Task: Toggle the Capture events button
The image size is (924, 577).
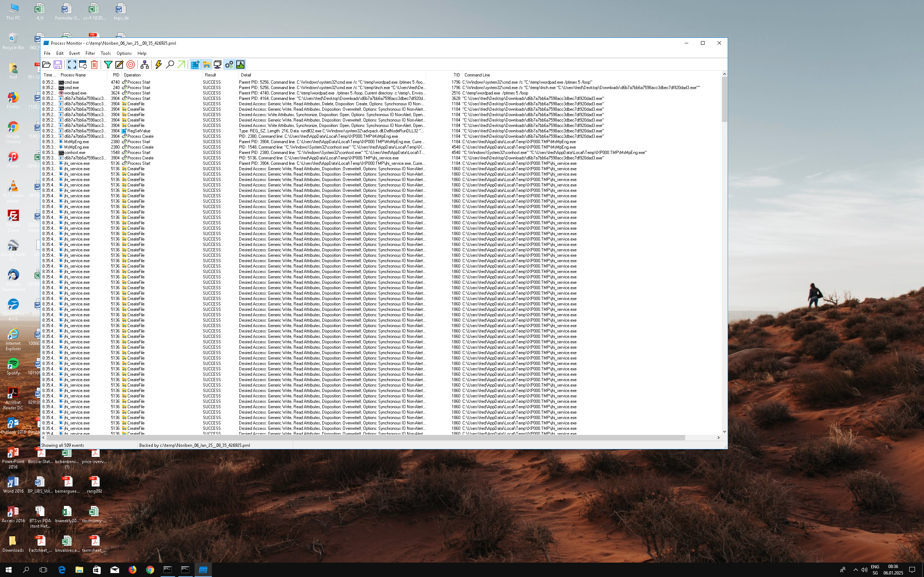Action: pos(72,65)
